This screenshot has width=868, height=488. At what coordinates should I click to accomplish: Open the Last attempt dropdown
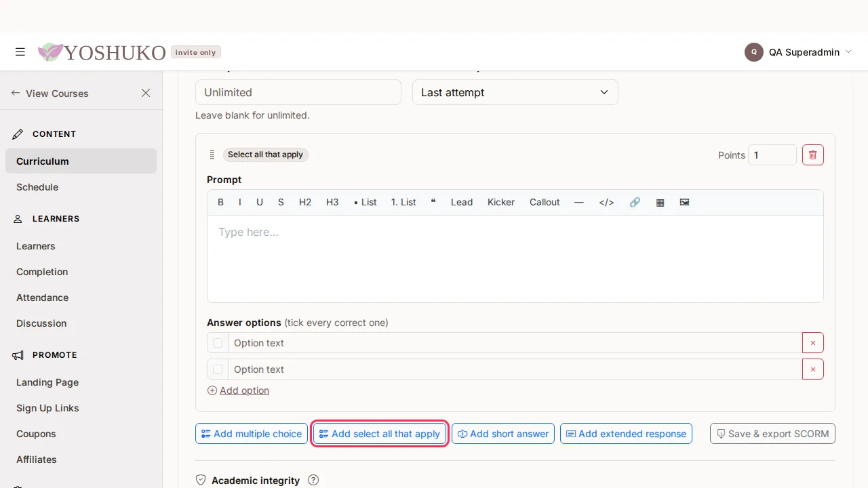pyautogui.click(x=515, y=92)
